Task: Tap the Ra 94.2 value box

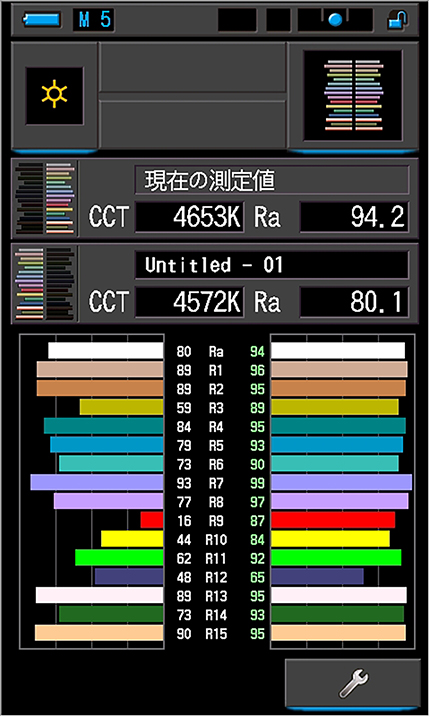Action: (354, 217)
